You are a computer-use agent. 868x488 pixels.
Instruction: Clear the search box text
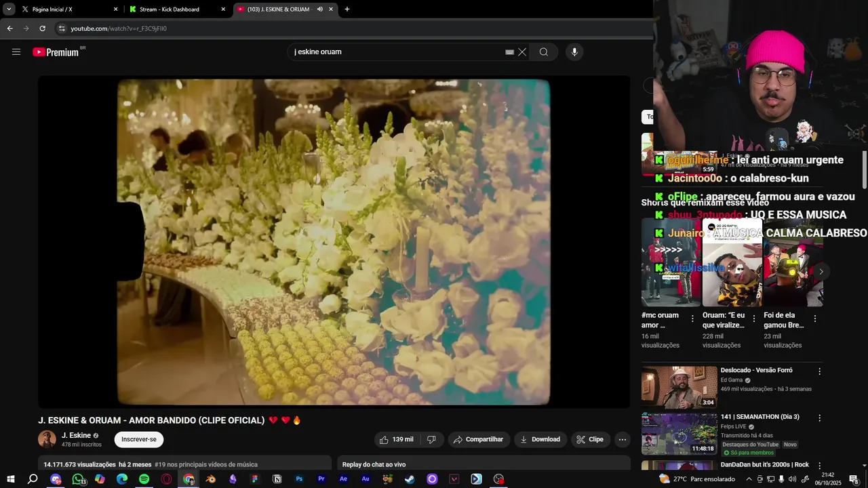pos(522,52)
